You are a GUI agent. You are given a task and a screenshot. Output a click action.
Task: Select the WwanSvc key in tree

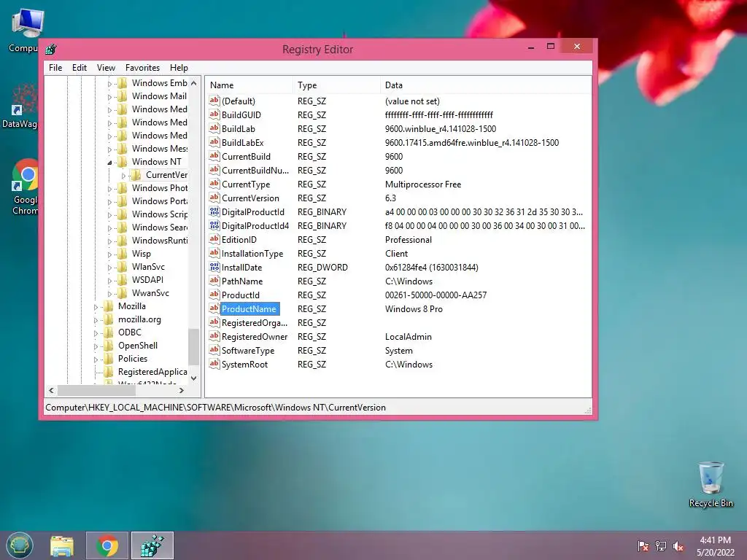coord(150,293)
